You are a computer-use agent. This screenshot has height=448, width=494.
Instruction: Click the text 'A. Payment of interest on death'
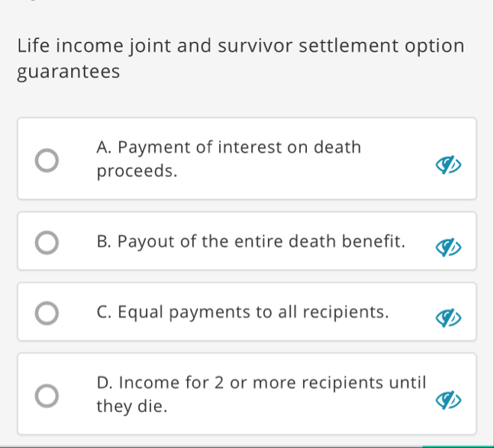pos(229,147)
